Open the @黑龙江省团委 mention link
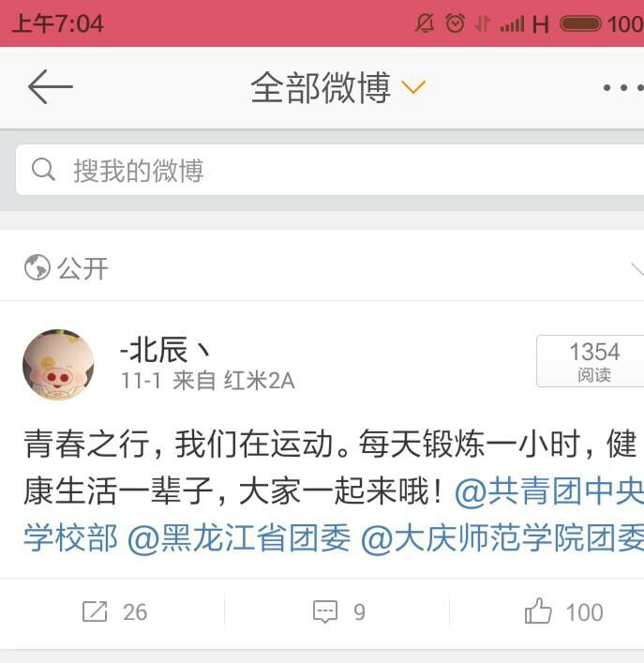644x663 pixels. [x=239, y=538]
